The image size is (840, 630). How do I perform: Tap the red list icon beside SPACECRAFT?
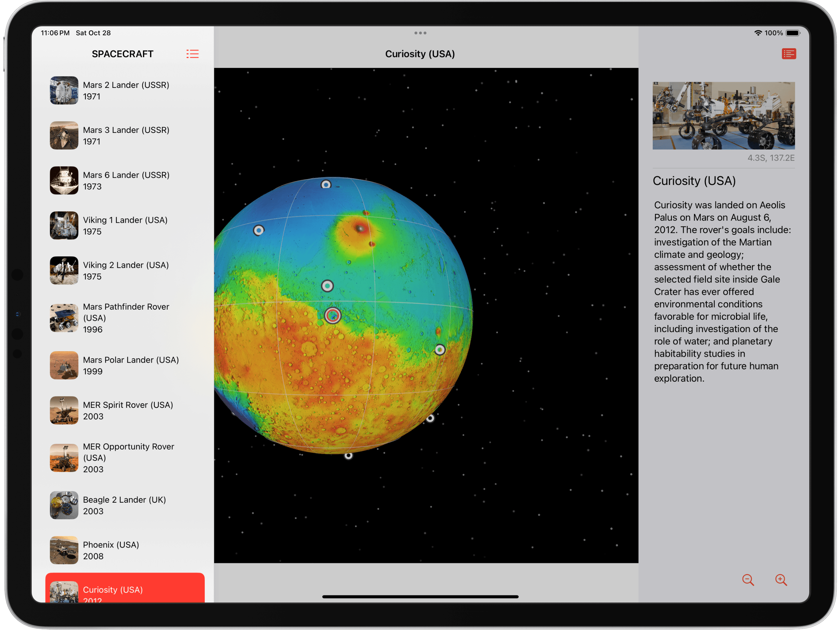(x=192, y=54)
